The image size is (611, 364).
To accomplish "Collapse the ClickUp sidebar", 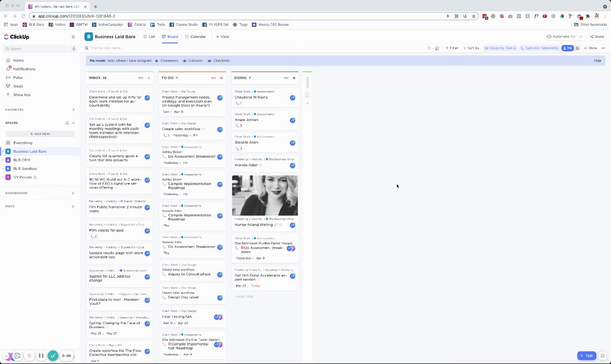I will (x=73, y=37).
